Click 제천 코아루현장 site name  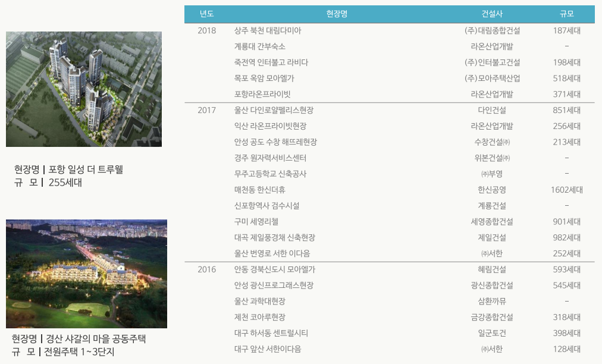(259, 318)
